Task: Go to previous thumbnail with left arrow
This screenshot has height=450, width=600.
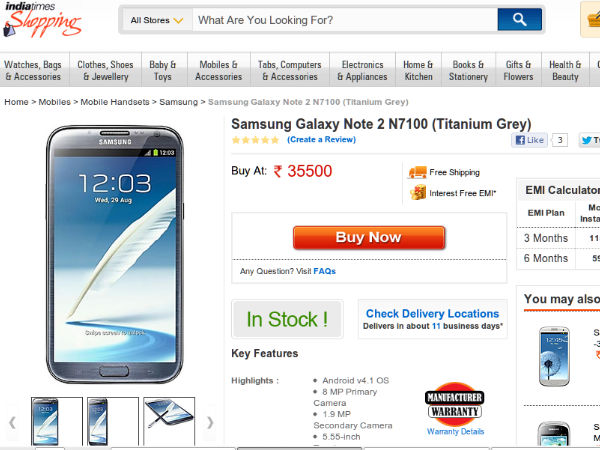Action: pyautogui.click(x=13, y=422)
